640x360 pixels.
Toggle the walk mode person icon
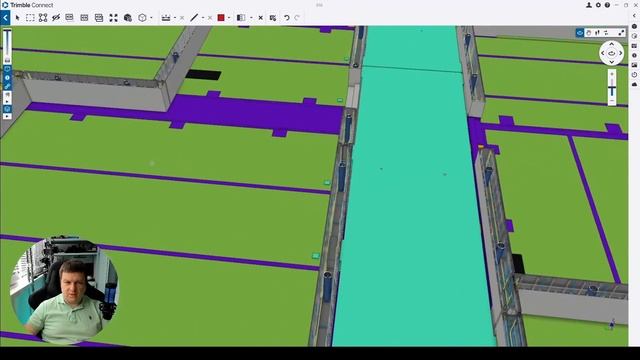click(x=597, y=33)
